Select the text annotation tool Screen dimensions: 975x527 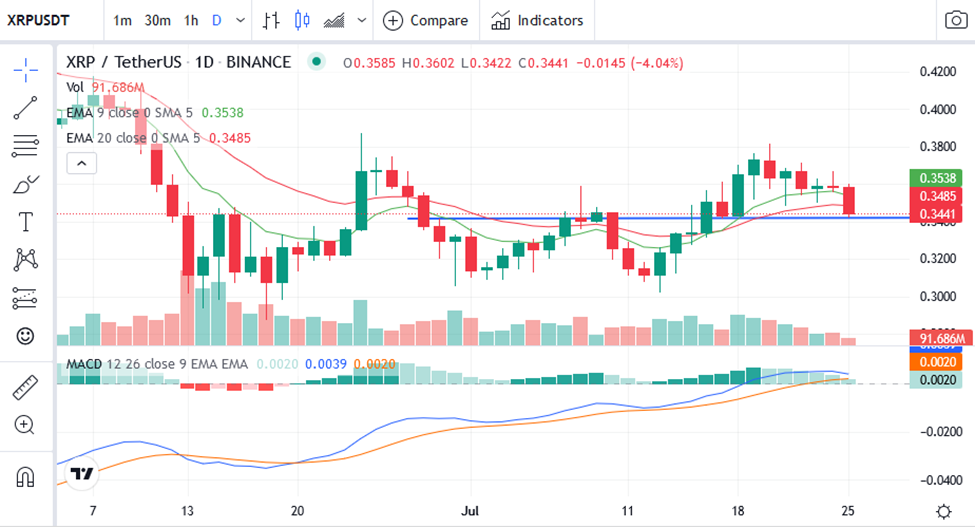pos(25,222)
